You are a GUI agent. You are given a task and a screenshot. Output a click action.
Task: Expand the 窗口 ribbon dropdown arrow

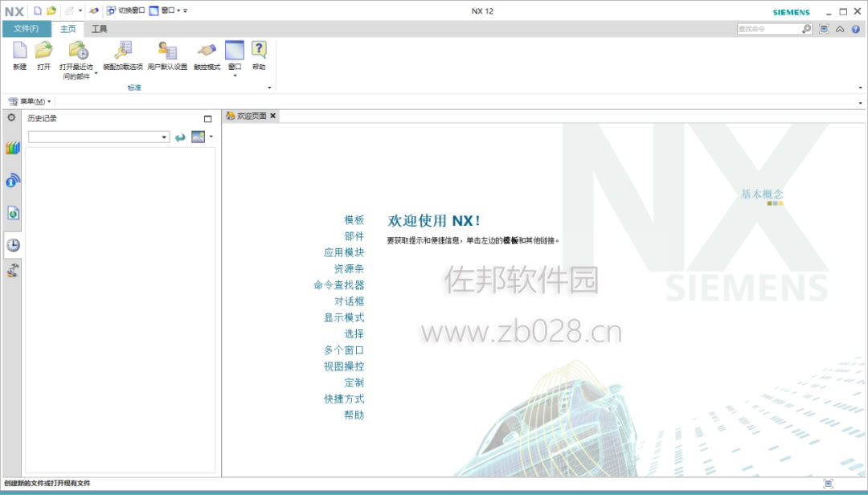pyautogui.click(x=235, y=76)
